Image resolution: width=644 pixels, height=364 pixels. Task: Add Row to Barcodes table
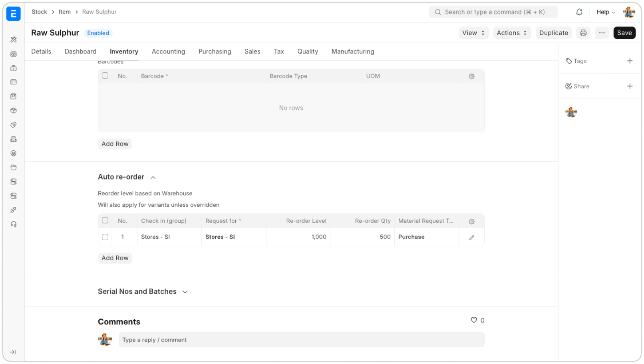(x=115, y=144)
